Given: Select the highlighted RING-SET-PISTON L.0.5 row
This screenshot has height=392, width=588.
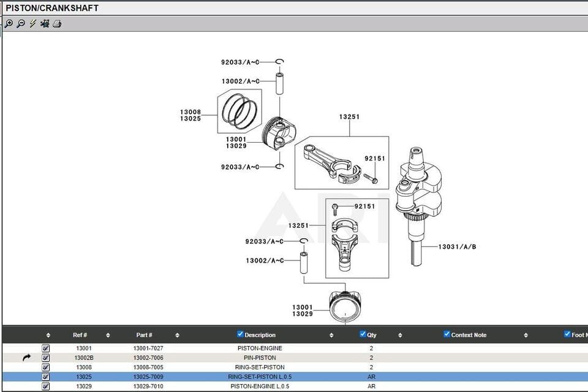Looking at the screenshot, I should (x=260, y=377).
